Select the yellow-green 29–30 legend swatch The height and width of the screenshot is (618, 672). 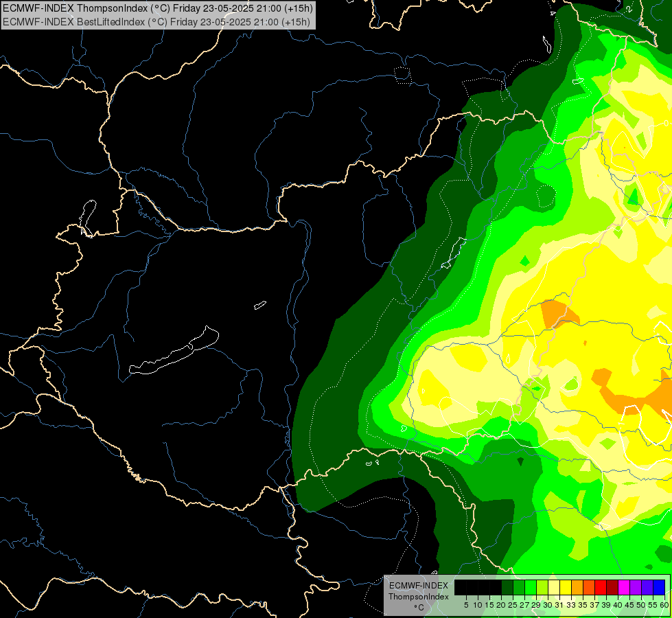[542, 588]
